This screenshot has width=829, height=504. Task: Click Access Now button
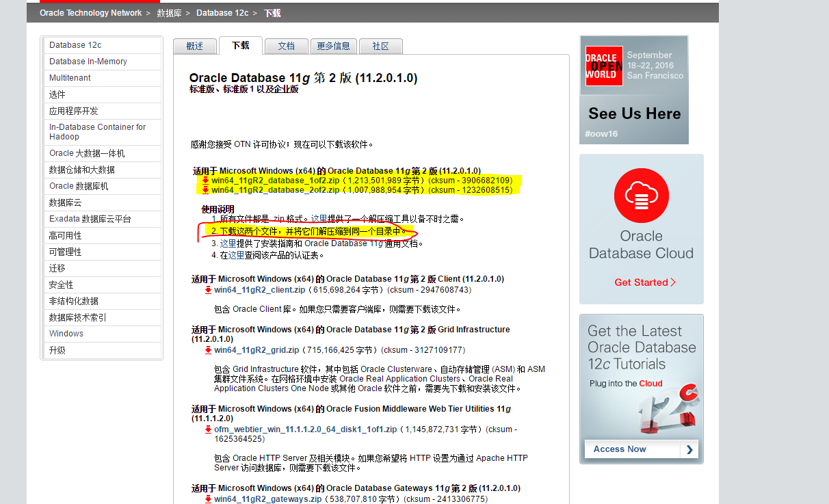[641, 449]
